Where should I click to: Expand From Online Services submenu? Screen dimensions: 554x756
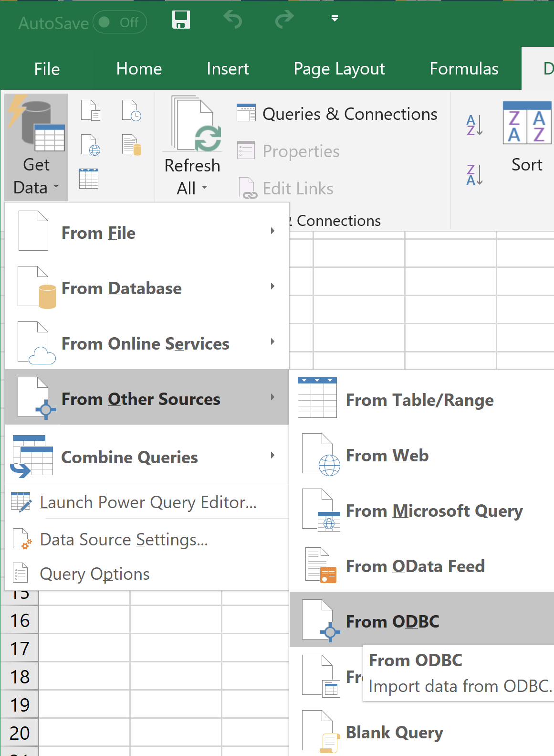[x=147, y=342]
